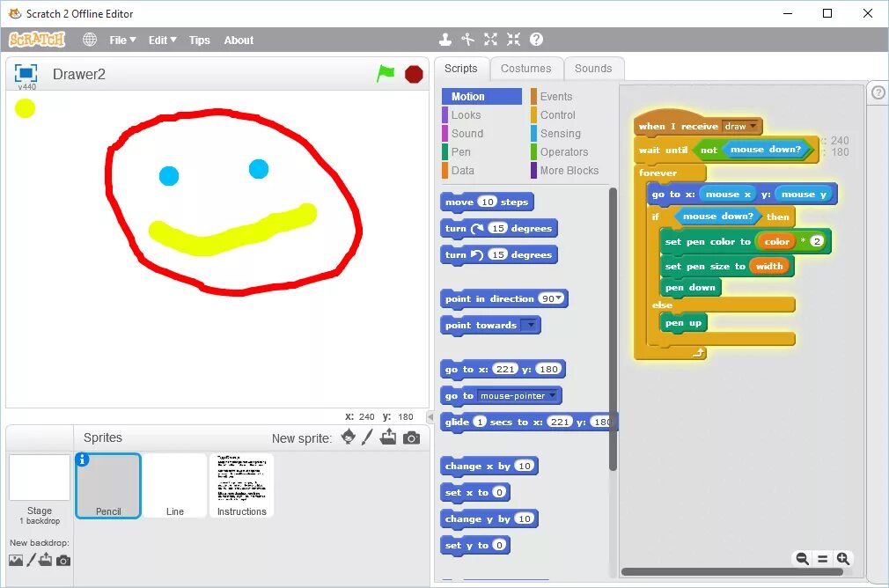Select the Delete scissors tool

(467, 40)
